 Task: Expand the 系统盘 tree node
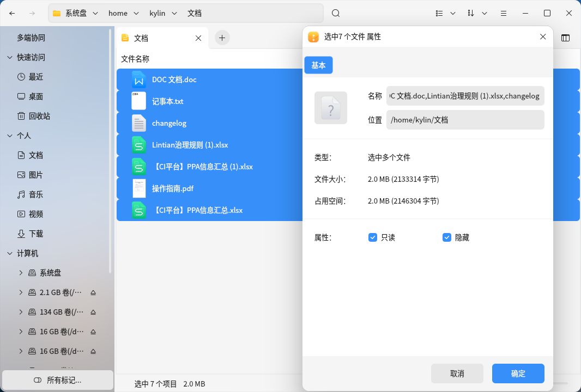coord(21,273)
